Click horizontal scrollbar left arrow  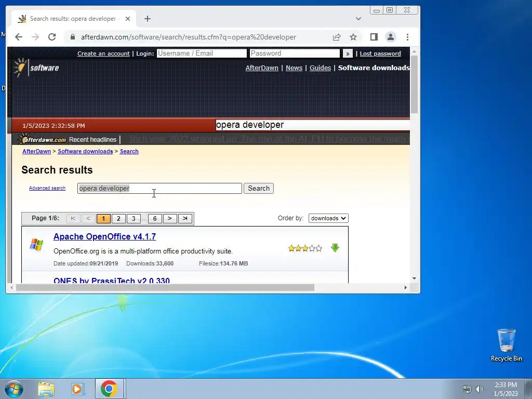tap(11, 288)
